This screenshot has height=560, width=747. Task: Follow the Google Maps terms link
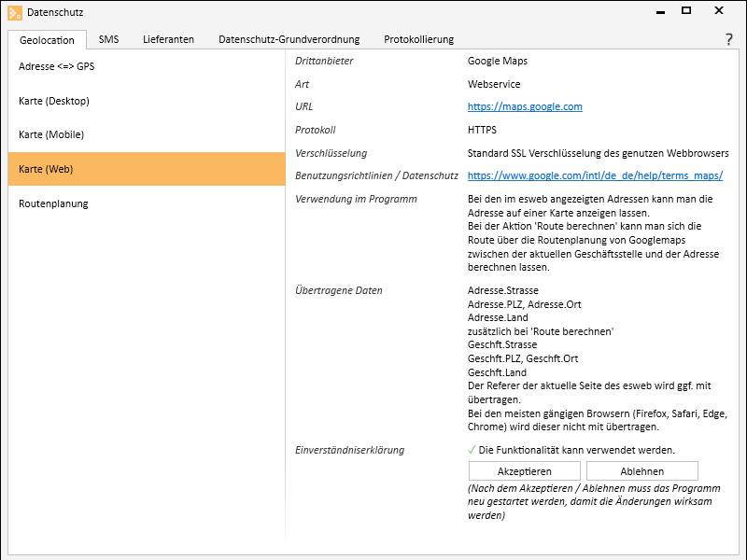(595, 175)
